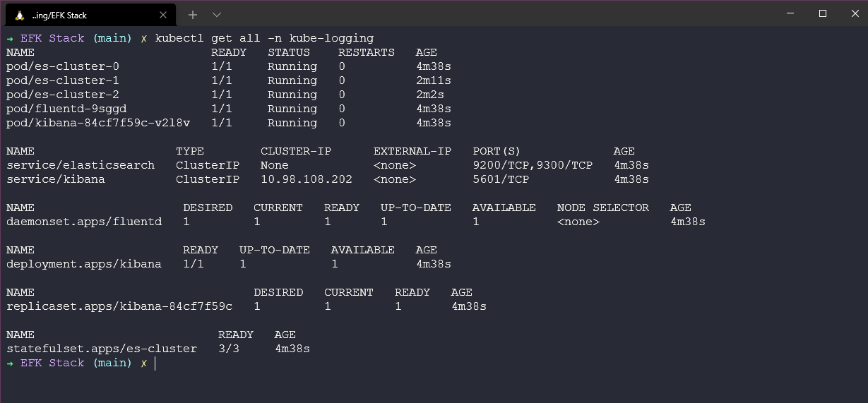Click the replicaset.apps/kibana-84cf7f59c entry
Screen dimensions: 868x403
[119, 306]
